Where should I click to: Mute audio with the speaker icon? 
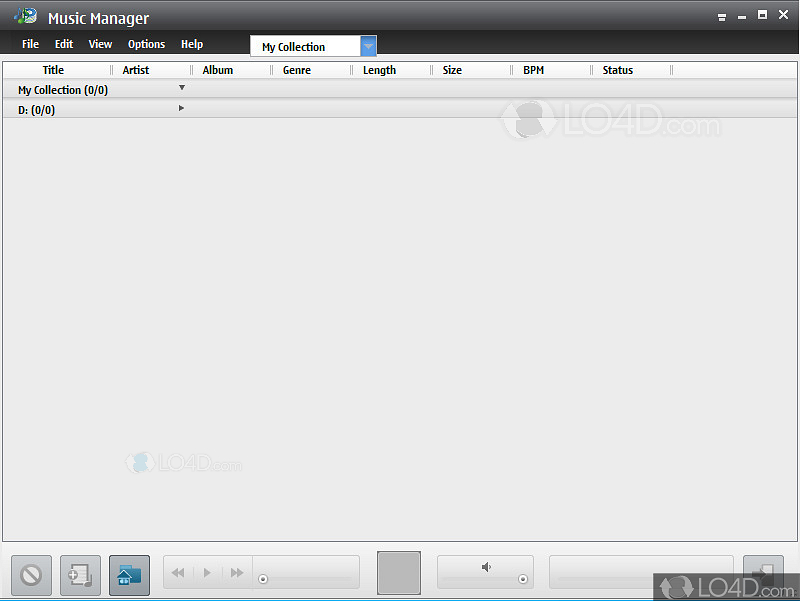pyautogui.click(x=486, y=567)
